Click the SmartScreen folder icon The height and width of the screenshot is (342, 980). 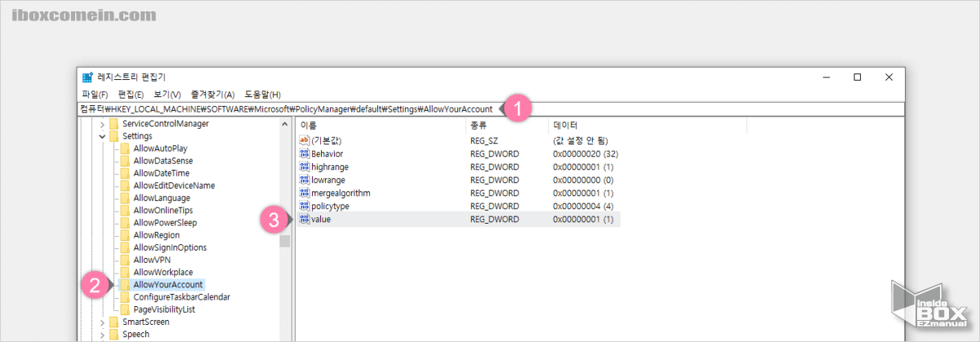pyautogui.click(x=114, y=322)
